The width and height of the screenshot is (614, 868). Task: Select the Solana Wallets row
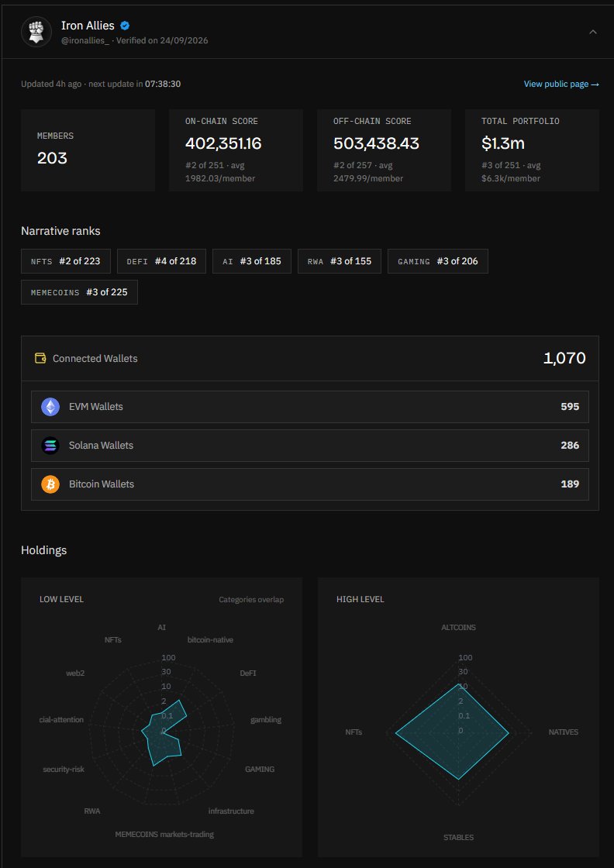[x=310, y=446]
